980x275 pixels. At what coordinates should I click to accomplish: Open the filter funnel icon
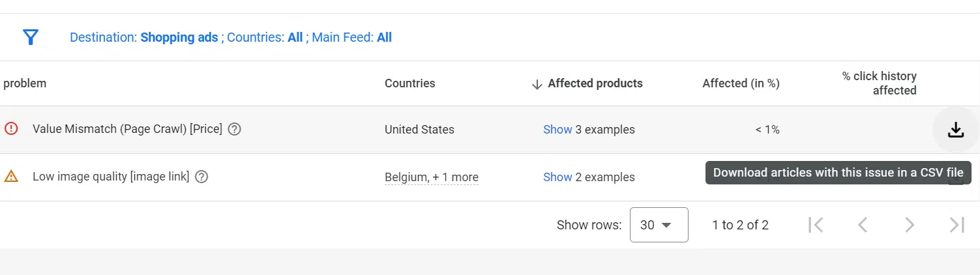[31, 37]
